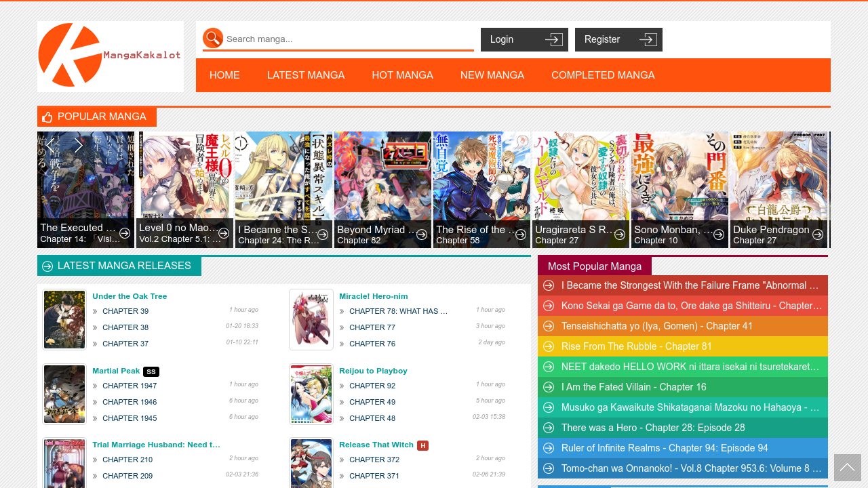
Task: Open Martial Peak Chapter 1945
Action: [x=130, y=418]
